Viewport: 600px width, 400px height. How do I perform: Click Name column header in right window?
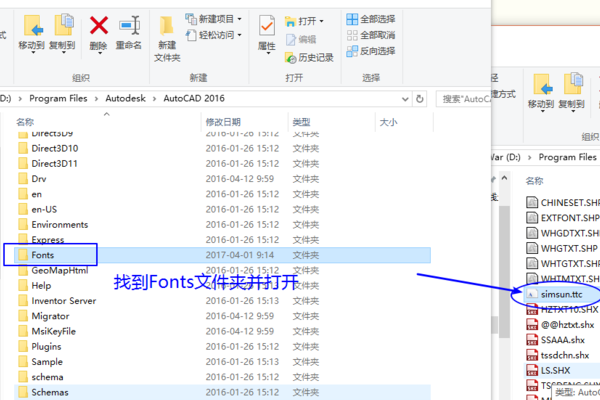[x=534, y=181]
